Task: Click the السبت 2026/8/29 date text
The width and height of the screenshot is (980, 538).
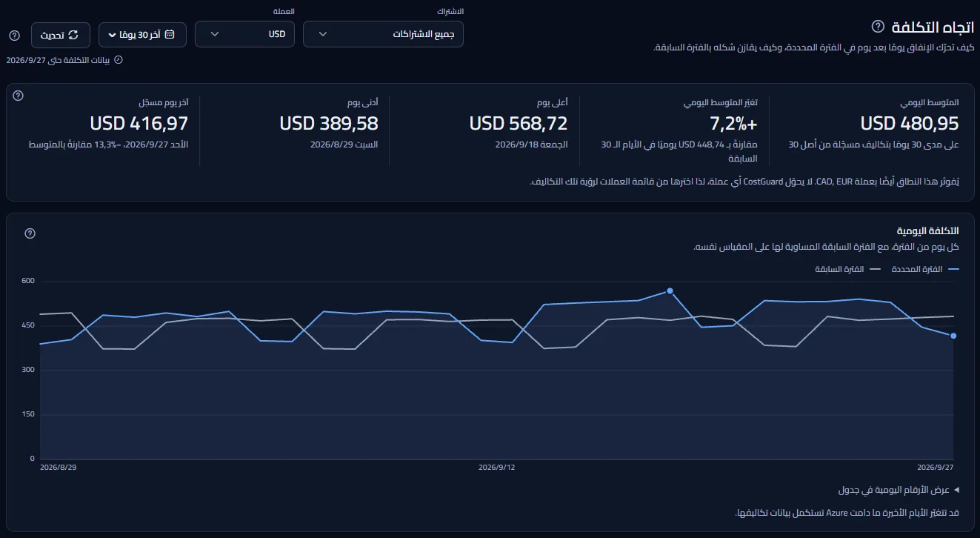Action: click(x=344, y=145)
